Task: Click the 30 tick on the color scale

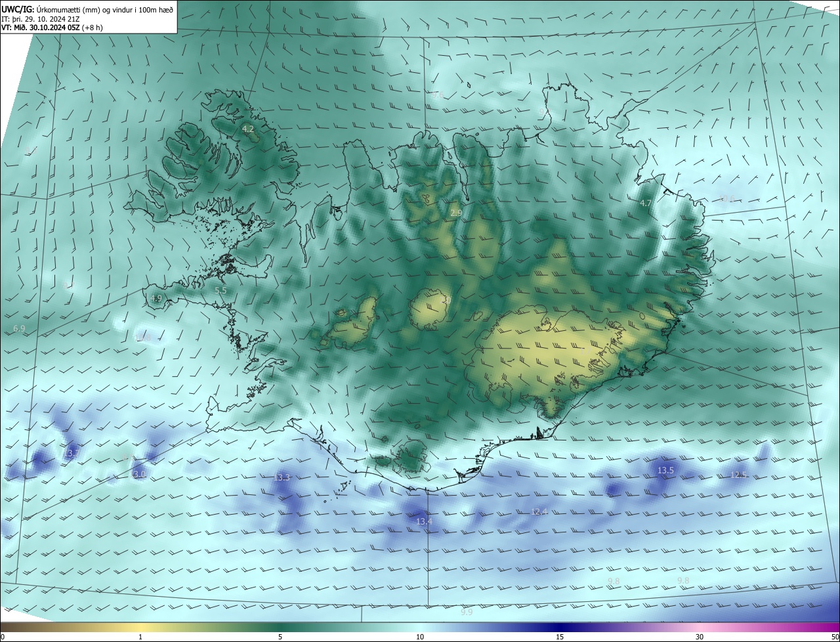Action: click(700, 637)
